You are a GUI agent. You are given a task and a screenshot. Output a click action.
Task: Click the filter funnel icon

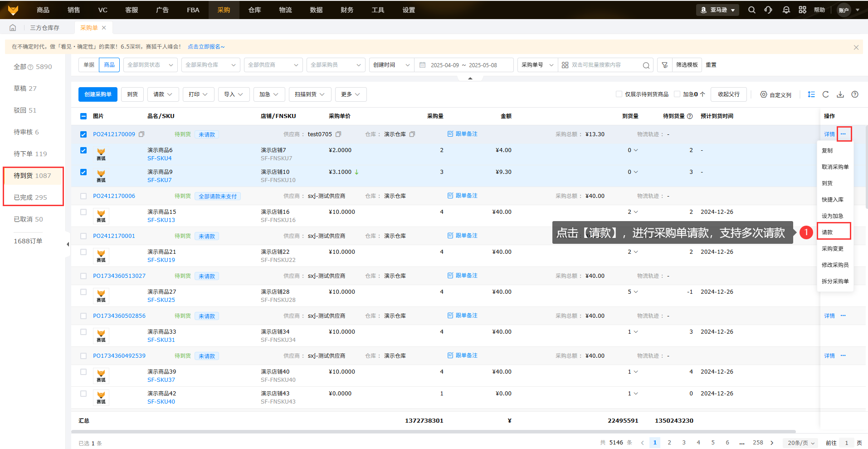coord(664,65)
